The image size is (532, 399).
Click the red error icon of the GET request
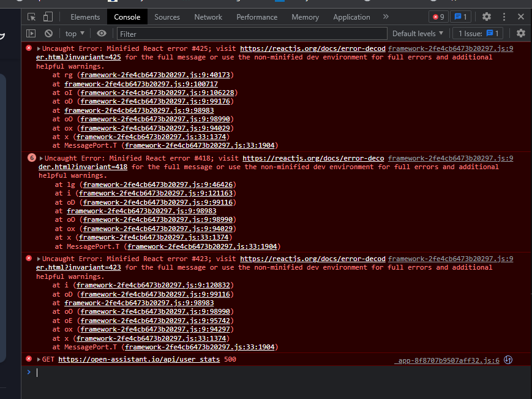29,359
